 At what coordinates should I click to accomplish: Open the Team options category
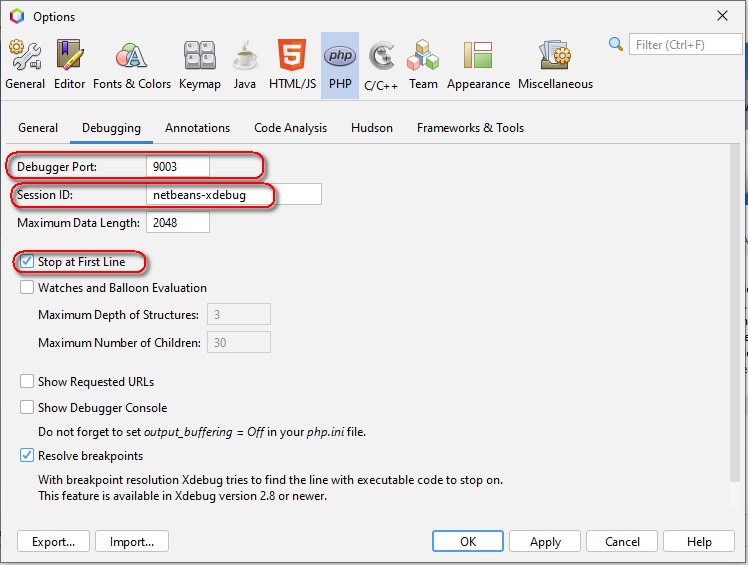click(x=423, y=64)
